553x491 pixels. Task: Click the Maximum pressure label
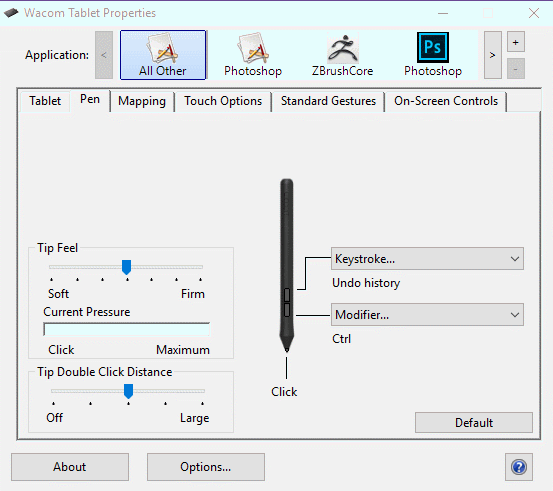click(x=183, y=350)
